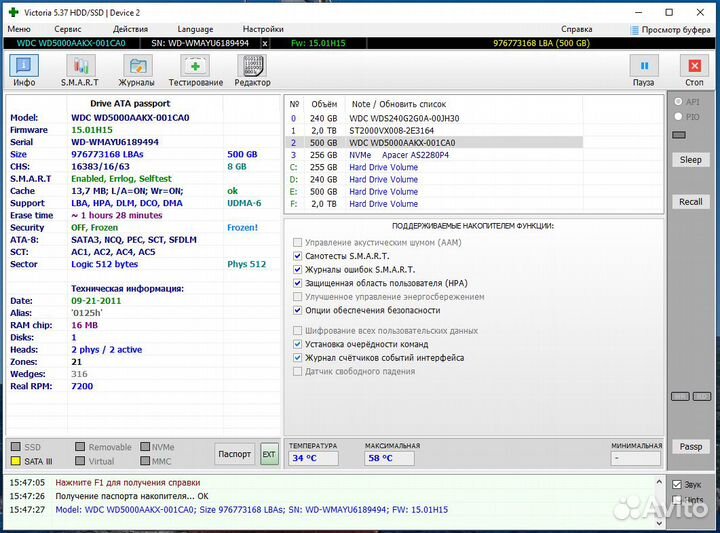Click the small indicator under PIO
The height and width of the screenshot is (533, 720).
(679, 135)
